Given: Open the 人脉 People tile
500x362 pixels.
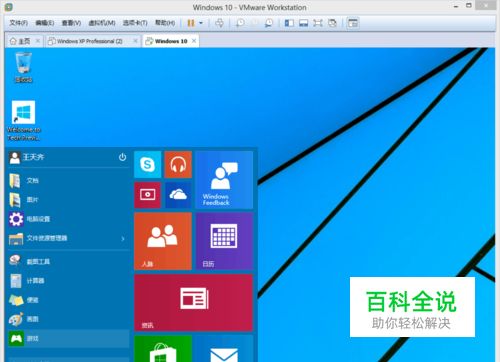Looking at the screenshot, I should tap(163, 241).
